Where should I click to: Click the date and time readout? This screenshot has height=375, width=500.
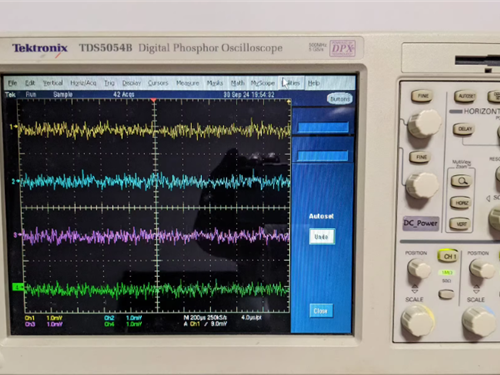(249, 95)
